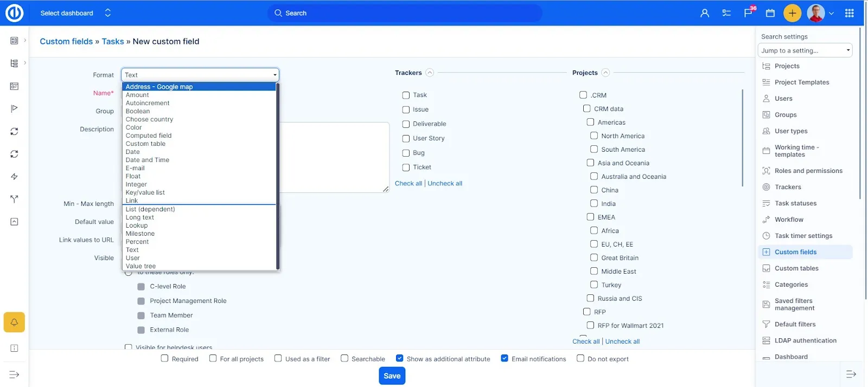Choose Long text from format list
Screen dimensions: 868x387
199,217
